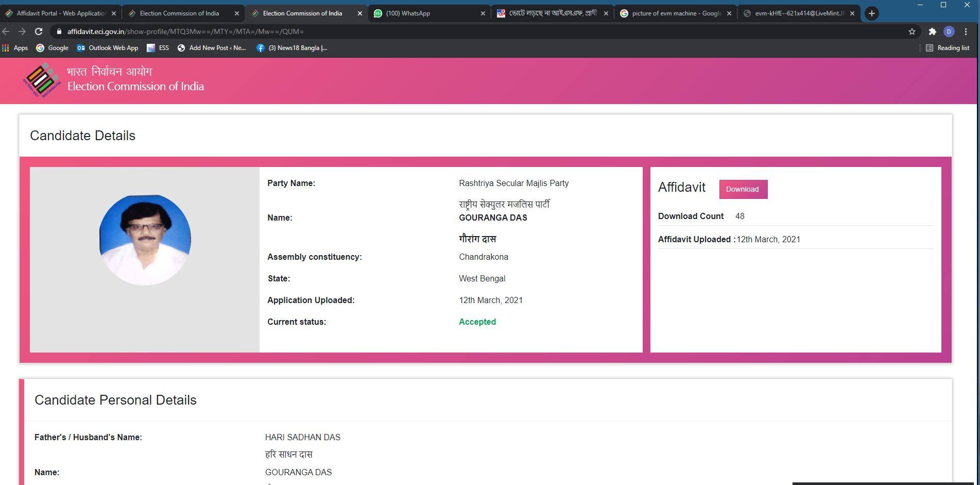Click the candidate profile photo

pos(145,240)
